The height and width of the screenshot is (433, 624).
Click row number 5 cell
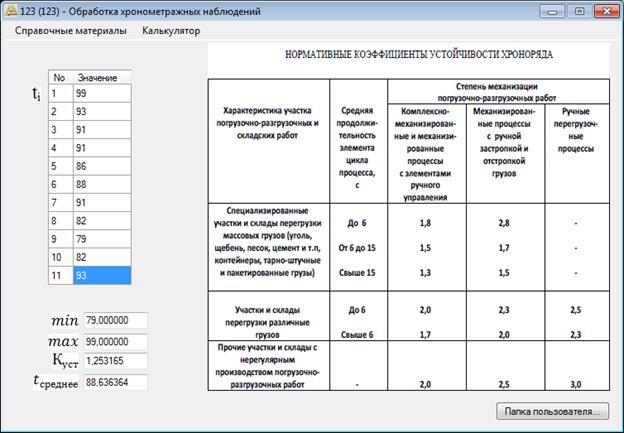(x=61, y=166)
